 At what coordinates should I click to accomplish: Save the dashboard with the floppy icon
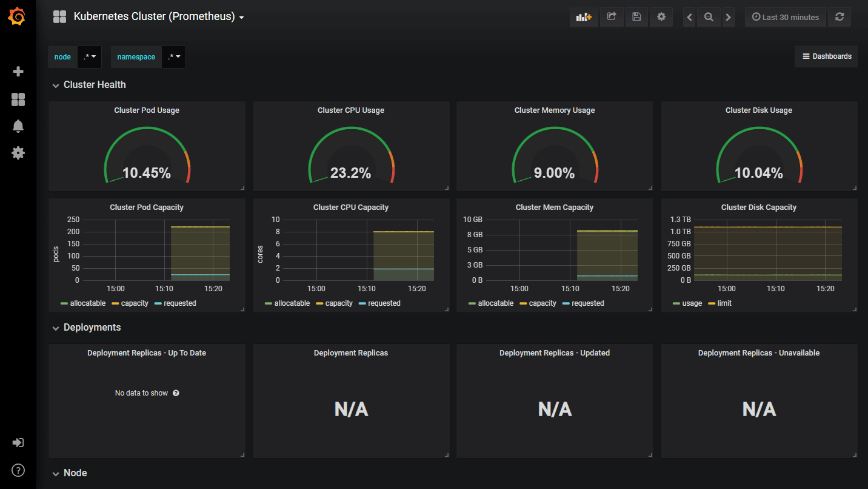pos(636,17)
